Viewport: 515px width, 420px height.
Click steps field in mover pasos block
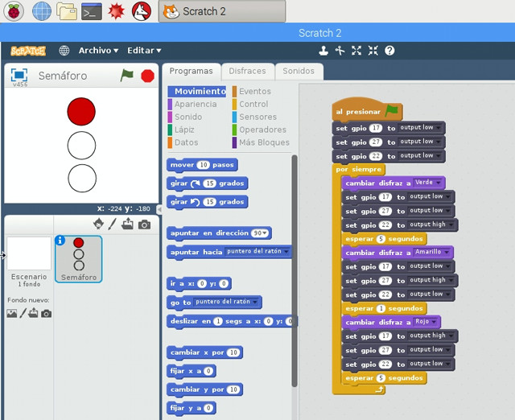coord(204,165)
